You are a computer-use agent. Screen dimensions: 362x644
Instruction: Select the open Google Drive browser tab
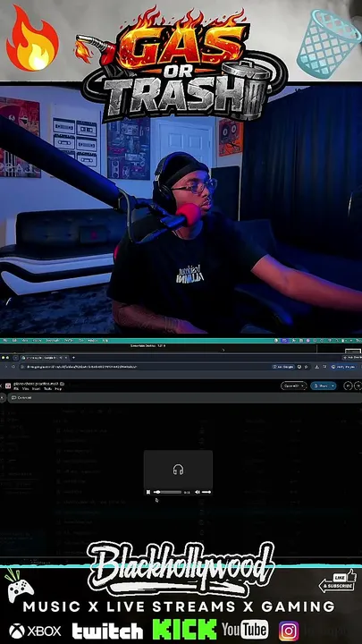click(46, 358)
